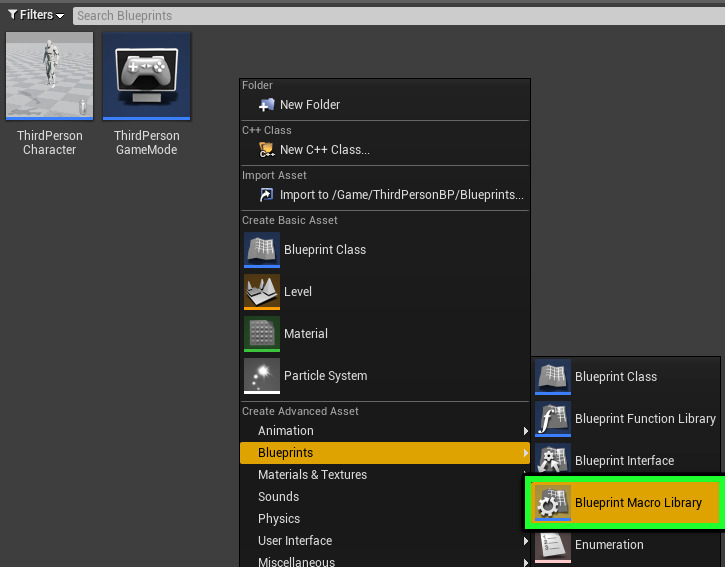The height and width of the screenshot is (567, 725).
Task: Click the Blueprint Class icon in Basic Assets
Action: pyautogui.click(x=262, y=250)
